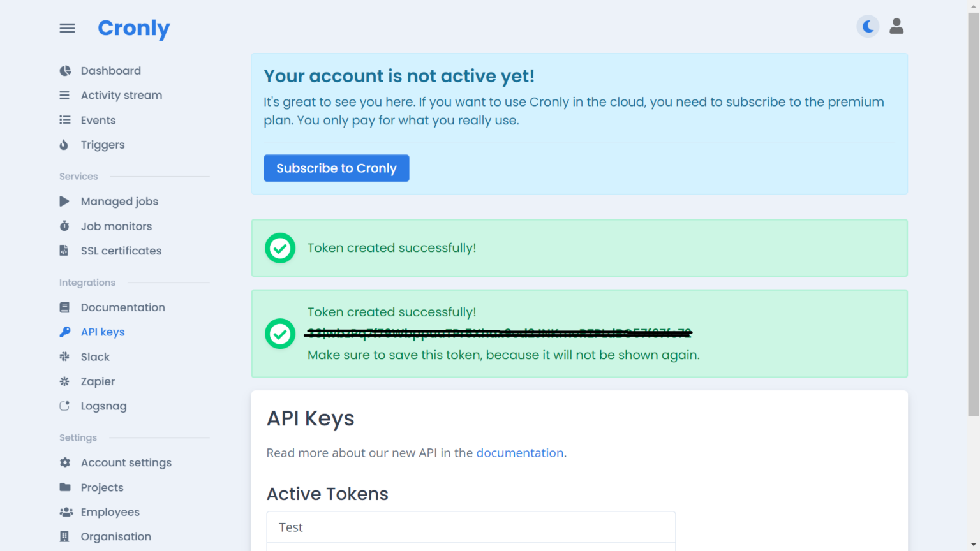Navigate to Logsnag integration
The height and width of the screenshot is (551, 980).
103,406
